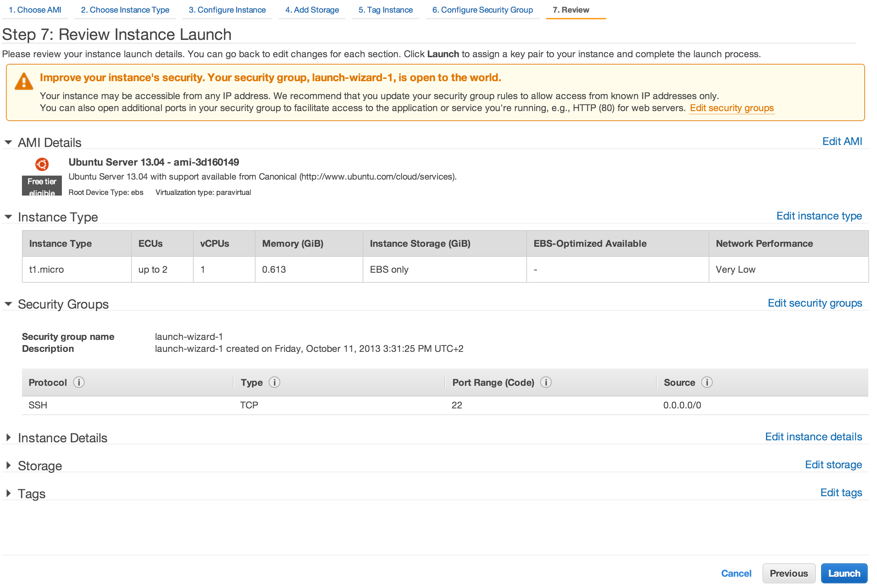877x588 pixels.
Task: Open the Add Storage step tab
Action: tap(312, 10)
